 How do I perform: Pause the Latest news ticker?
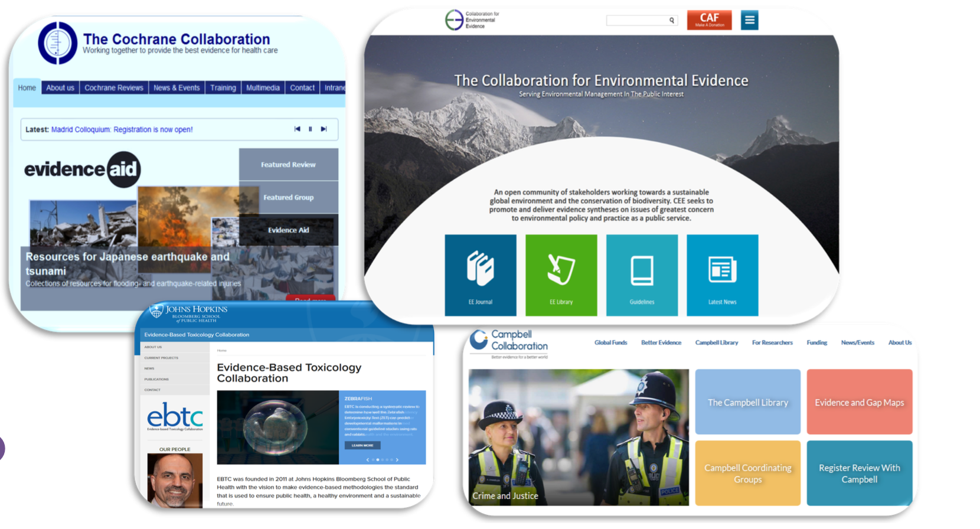click(x=310, y=129)
